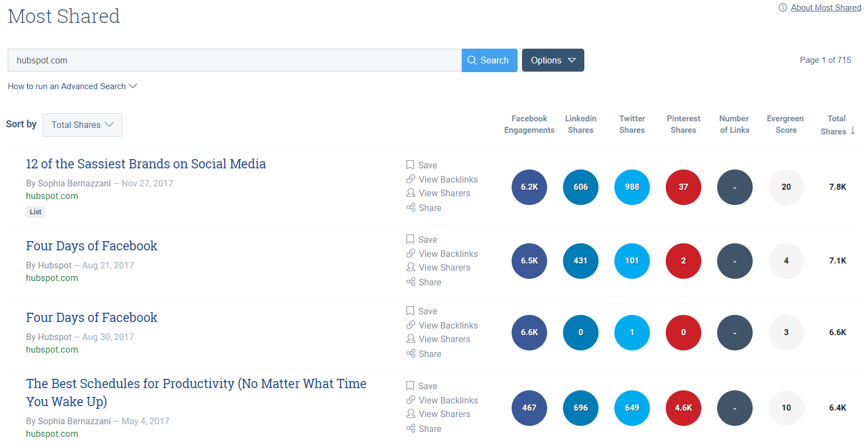This screenshot has width=868, height=445.
Task: Click the Total Shares descending sort arrow
Action: 853,131
